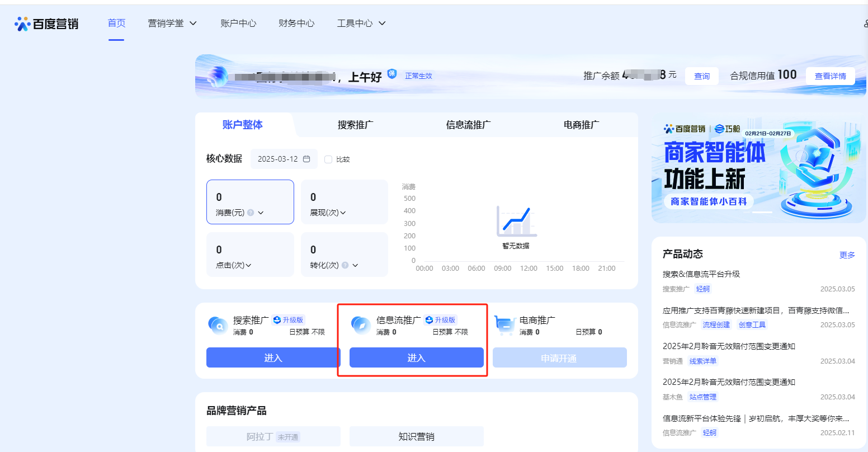Viewport: 868px width, 452px height.
Task: Click the help icon next to 消费(元)
Action: (251, 213)
